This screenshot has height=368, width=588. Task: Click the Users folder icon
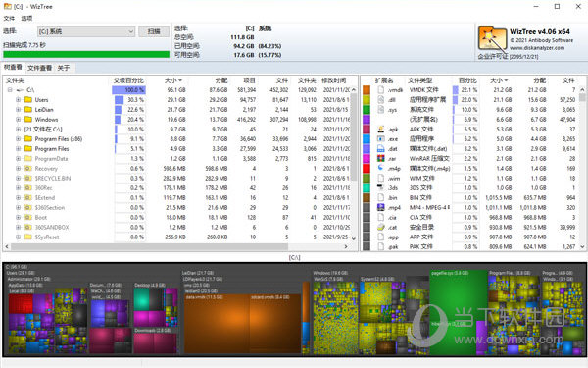click(x=28, y=100)
